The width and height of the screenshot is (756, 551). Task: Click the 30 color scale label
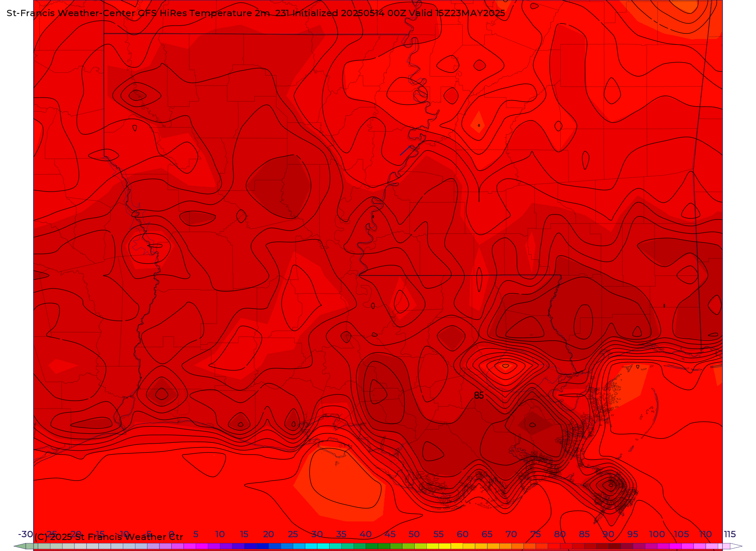click(317, 534)
